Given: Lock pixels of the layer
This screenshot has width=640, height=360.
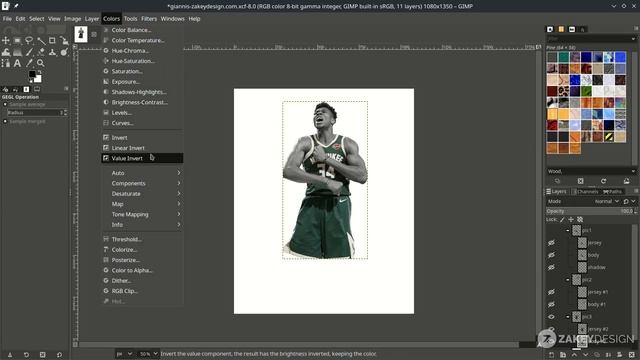Looking at the screenshot, I should (562, 220).
